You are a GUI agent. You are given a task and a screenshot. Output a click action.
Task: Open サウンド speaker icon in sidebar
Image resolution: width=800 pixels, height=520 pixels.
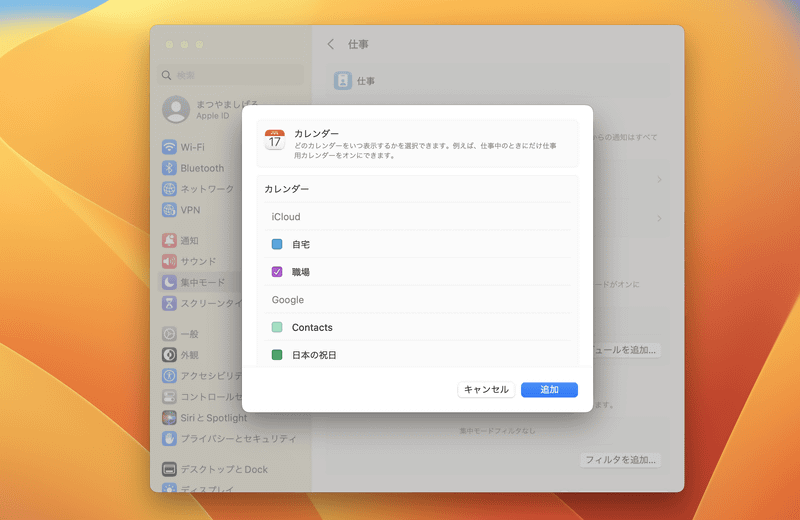pyautogui.click(x=169, y=261)
